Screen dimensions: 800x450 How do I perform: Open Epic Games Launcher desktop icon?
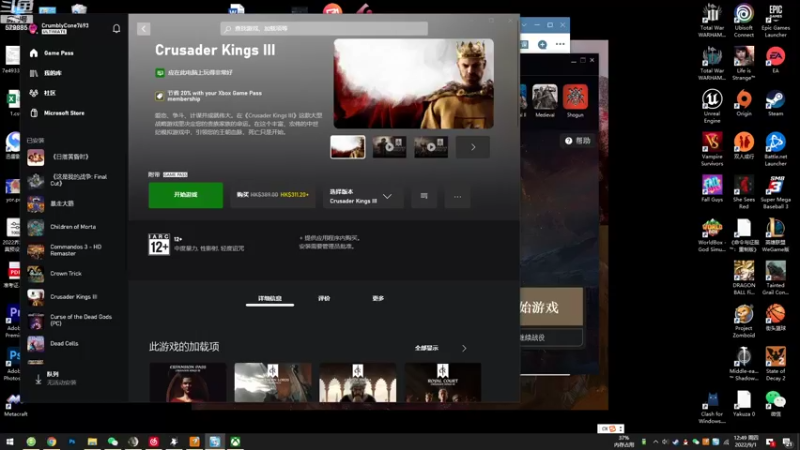[775, 20]
